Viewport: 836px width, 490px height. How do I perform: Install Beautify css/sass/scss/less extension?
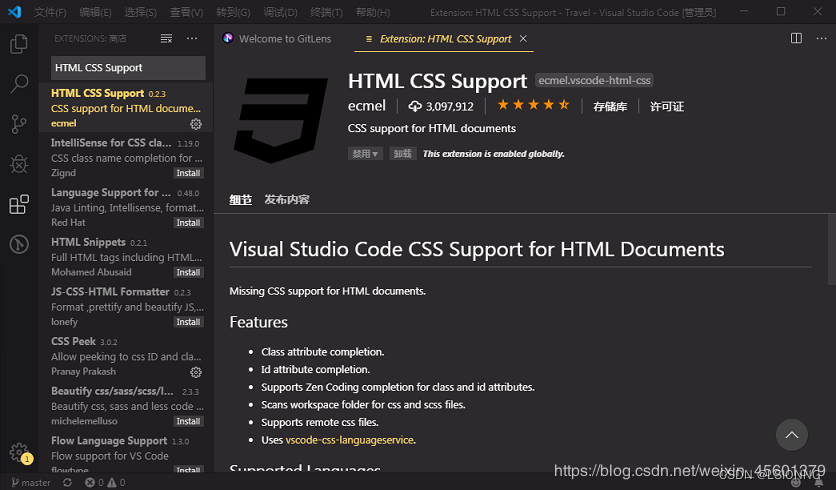pos(188,421)
